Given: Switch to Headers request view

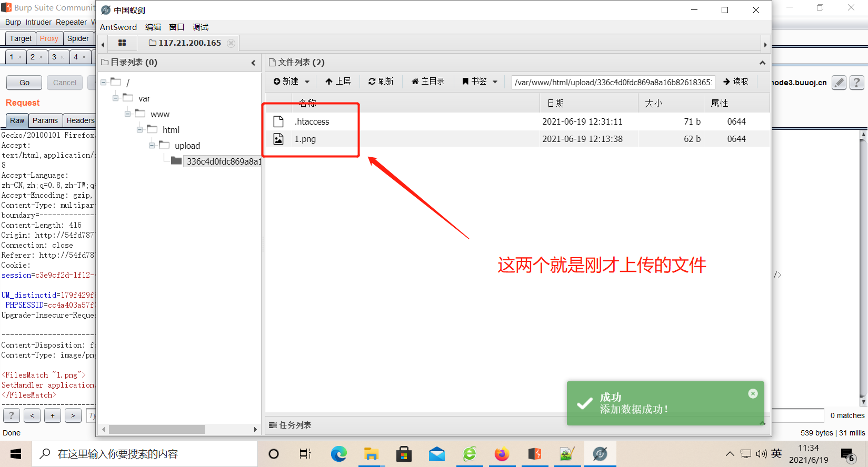Looking at the screenshot, I should (x=80, y=120).
